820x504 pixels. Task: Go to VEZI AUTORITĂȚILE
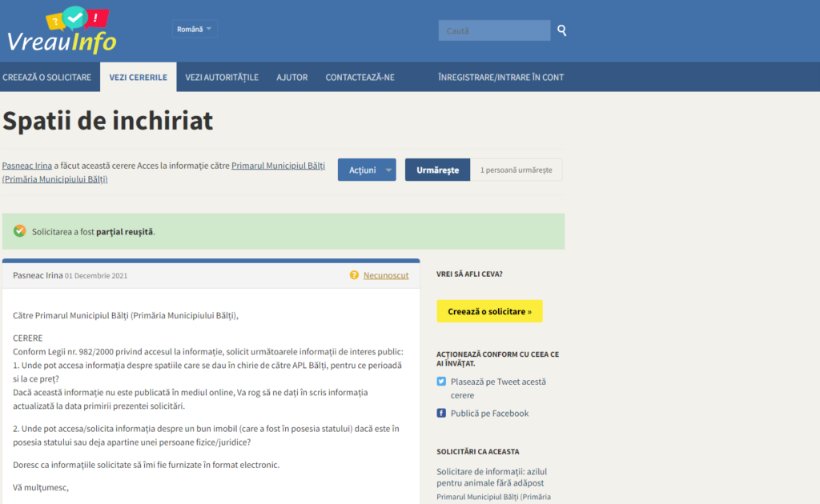pyautogui.click(x=222, y=78)
